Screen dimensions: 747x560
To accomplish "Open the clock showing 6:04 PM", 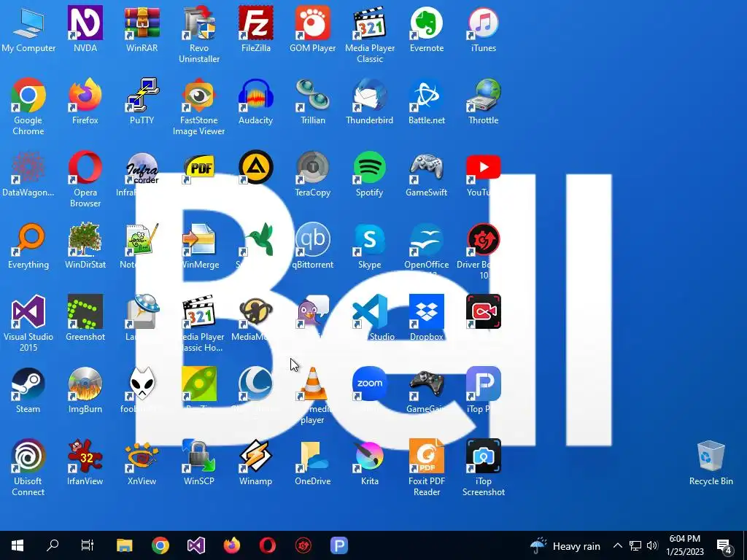I will coord(684,545).
